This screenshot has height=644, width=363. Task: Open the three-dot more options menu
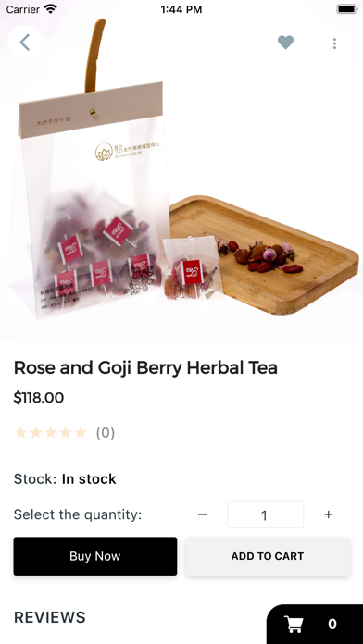click(334, 43)
